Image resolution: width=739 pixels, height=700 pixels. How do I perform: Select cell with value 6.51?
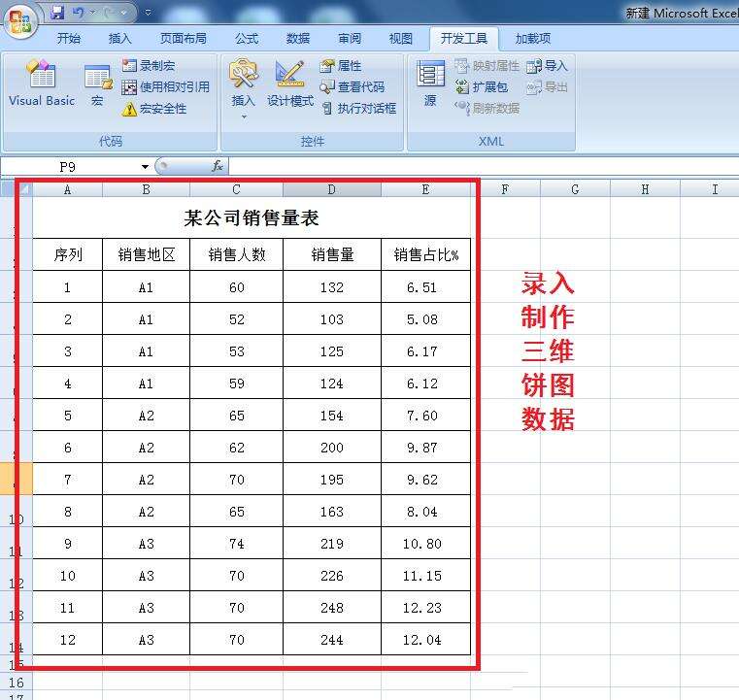[425, 286]
